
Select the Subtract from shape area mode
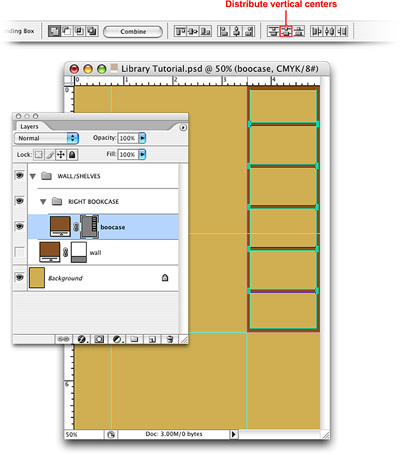tap(67, 31)
